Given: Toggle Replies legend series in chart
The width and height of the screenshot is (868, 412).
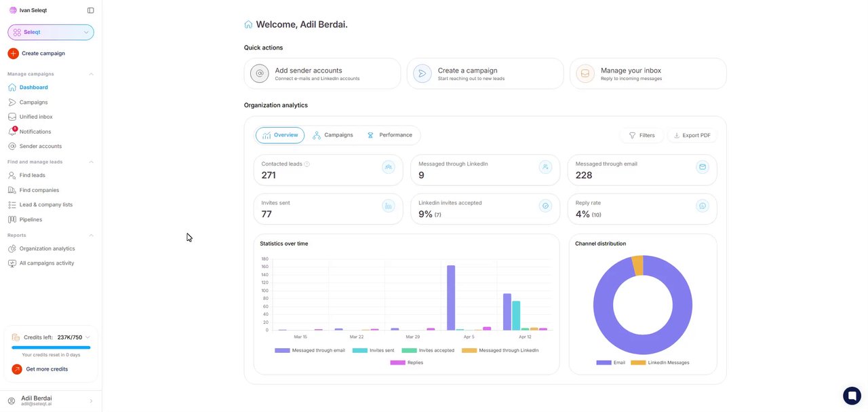Looking at the screenshot, I should (406, 362).
